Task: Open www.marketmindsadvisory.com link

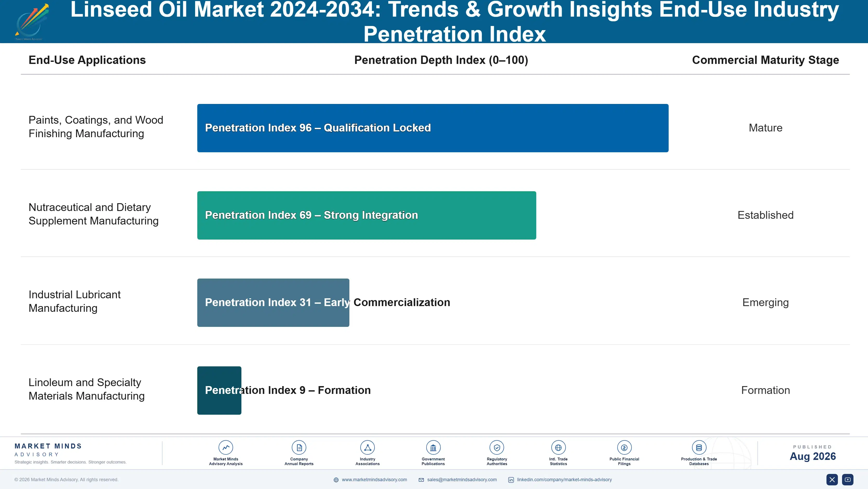Action: [374, 480]
